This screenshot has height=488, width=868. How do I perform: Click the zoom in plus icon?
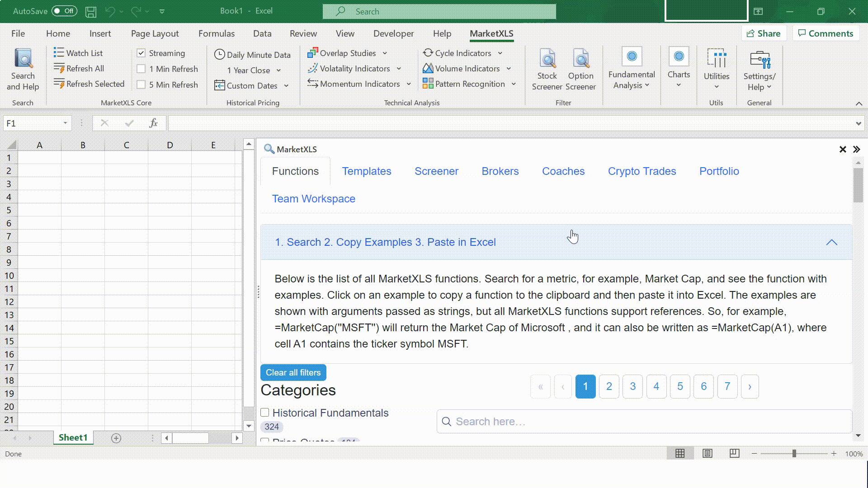[834, 453]
